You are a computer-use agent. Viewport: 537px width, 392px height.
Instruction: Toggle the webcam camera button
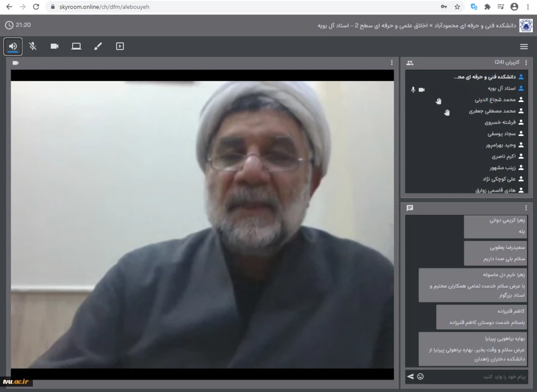54,46
